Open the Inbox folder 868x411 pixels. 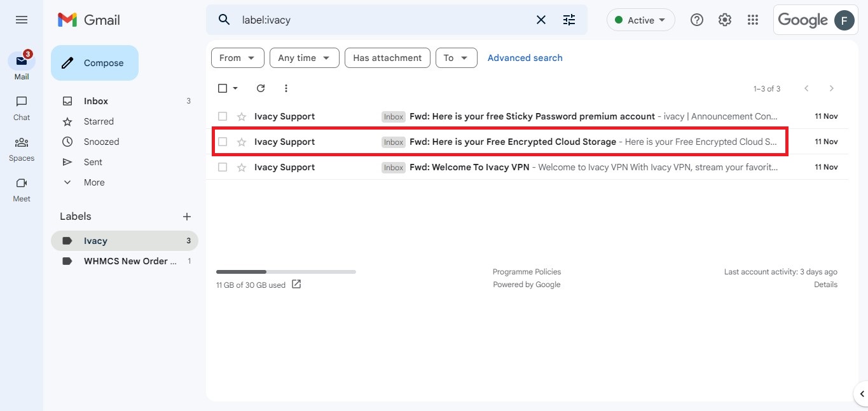click(125, 101)
